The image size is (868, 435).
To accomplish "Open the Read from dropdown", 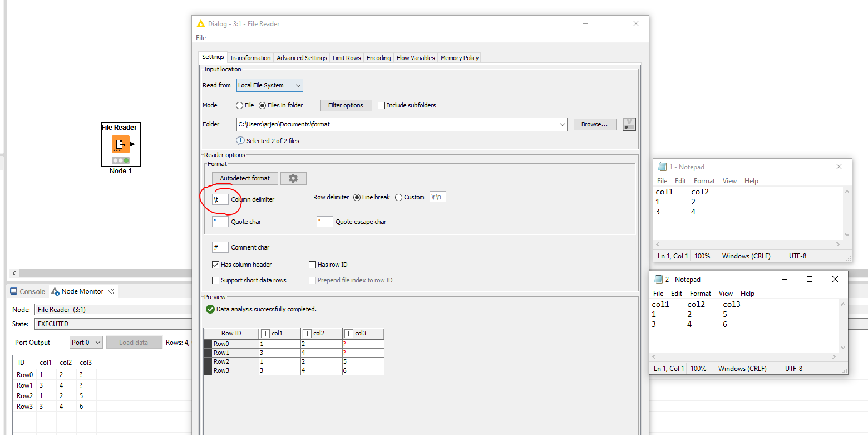I will [x=270, y=85].
